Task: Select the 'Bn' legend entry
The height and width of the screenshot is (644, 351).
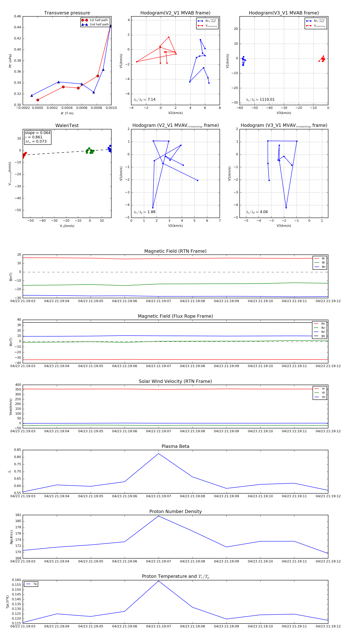Action: pyautogui.click(x=320, y=267)
